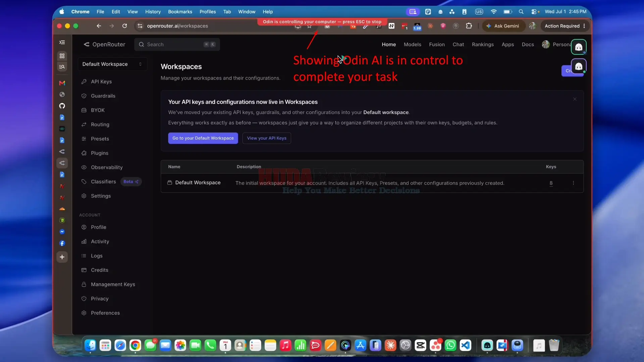The image size is (644, 362).
Task: Open the Routing page
Action: tap(100, 124)
